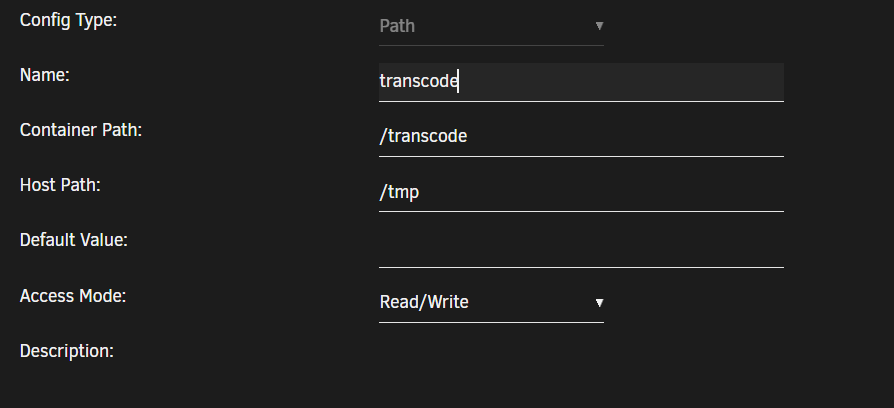This screenshot has width=894, height=408.
Task: Open the Config Type dropdown arrow
Action: pos(599,26)
